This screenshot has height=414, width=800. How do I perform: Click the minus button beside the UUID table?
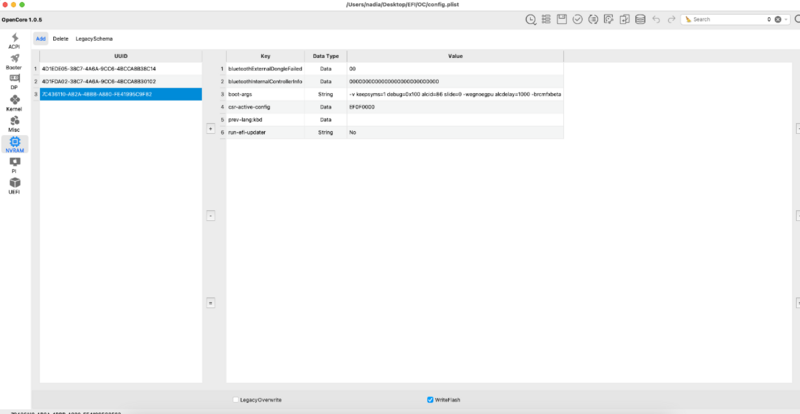click(211, 216)
